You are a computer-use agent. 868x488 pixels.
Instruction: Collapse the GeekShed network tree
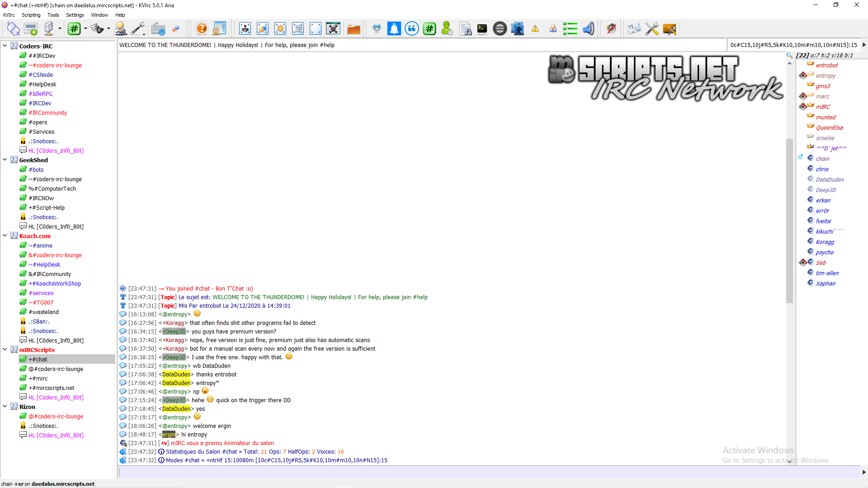(x=5, y=160)
